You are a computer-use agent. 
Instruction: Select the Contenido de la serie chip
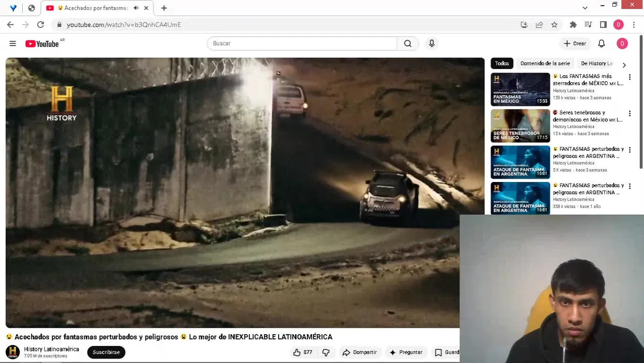(x=545, y=64)
